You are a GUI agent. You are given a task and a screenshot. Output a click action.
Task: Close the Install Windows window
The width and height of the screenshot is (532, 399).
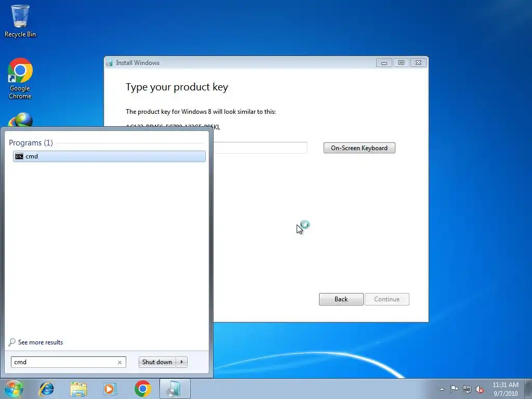(x=418, y=63)
